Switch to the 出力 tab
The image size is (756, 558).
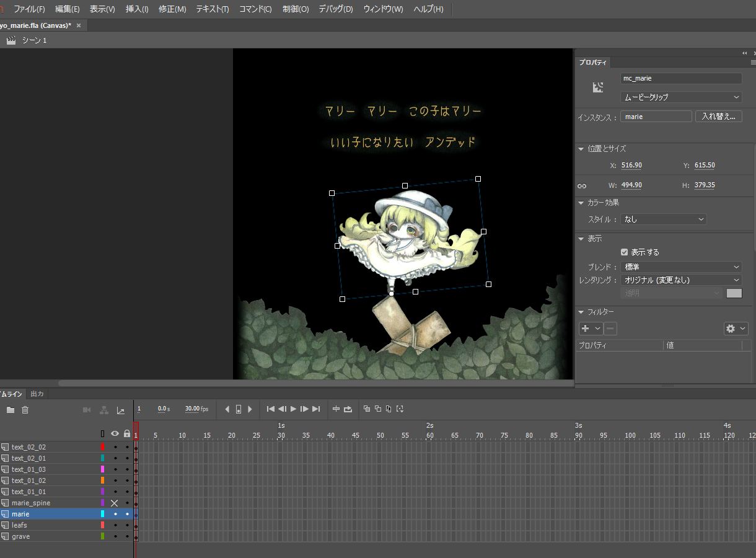point(37,394)
